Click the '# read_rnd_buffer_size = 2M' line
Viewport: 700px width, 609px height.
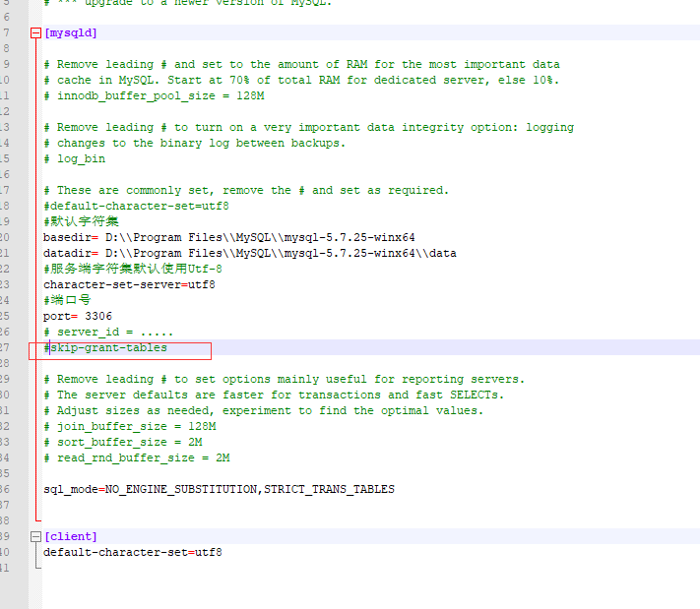tap(137, 457)
